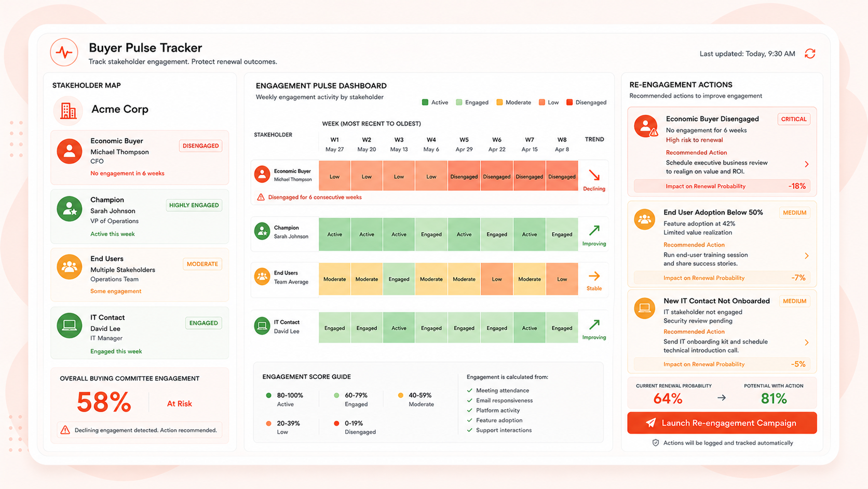Click the MODERATE badge on End Users
This screenshot has width=868, height=489.
click(202, 264)
